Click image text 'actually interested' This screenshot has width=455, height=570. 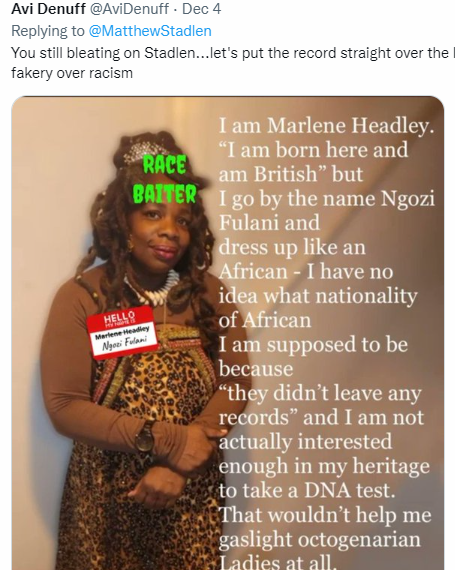pyautogui.click(x=305, y=442)
